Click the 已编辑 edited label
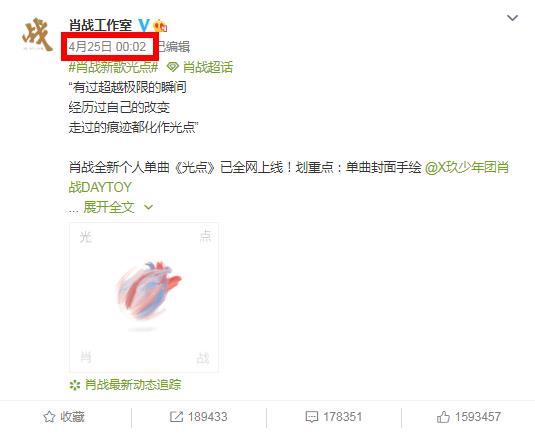Image resolution: width=535 pixels, height=435 pixels. tap(174, 46)
